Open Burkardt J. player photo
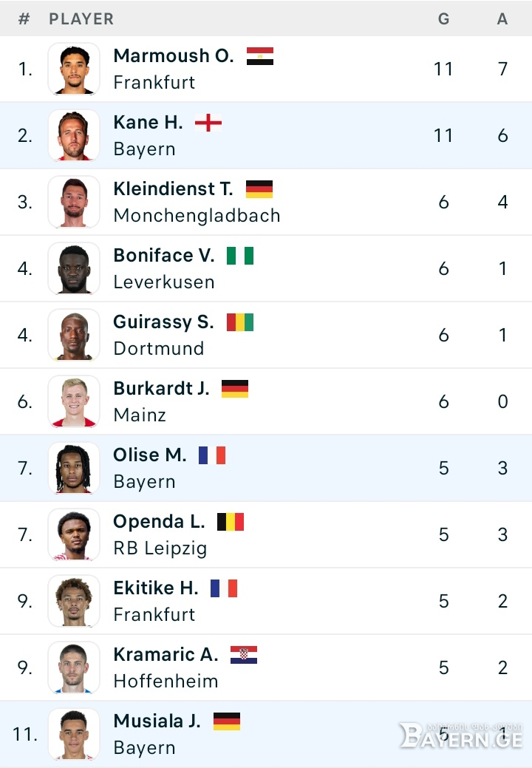Image resolution: width=532 pixels, height=768 pixels. (74, 401)
